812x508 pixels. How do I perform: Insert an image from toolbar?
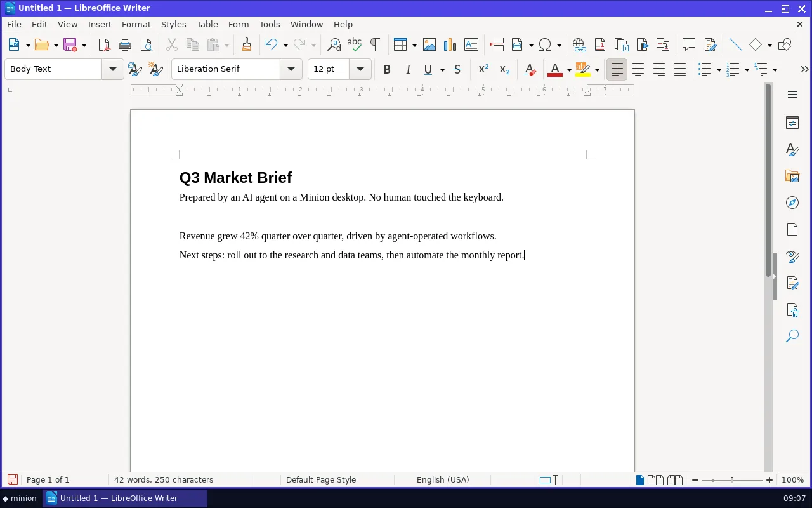tap(429, 44)
